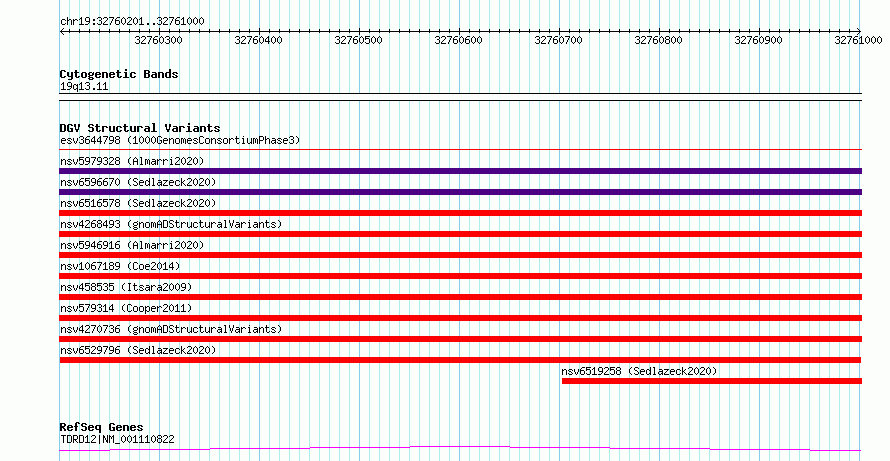Select the 19q13.11 band label
The image size is (890, 461).
(84, 87)
